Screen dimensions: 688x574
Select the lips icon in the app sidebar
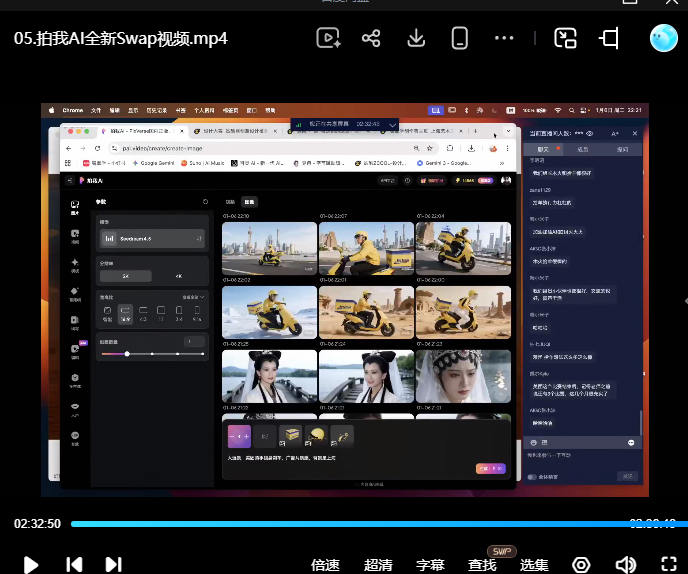click(75, 410)
